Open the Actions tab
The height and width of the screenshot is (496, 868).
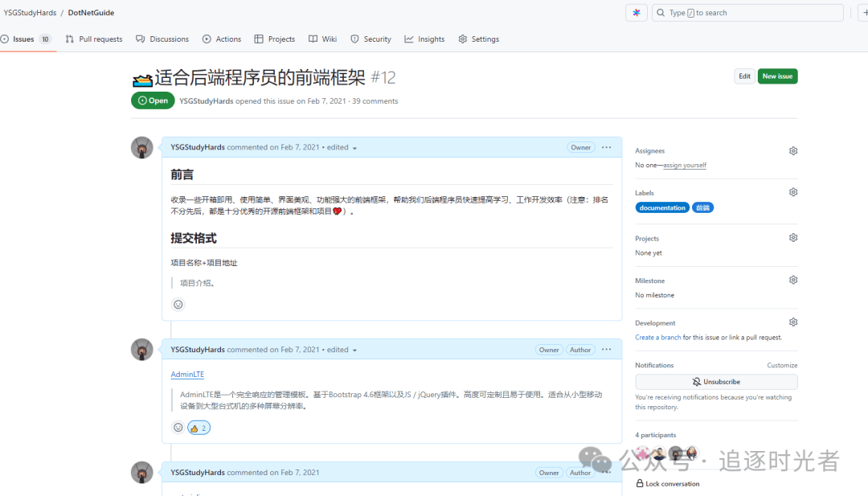[x=222, y=39]
